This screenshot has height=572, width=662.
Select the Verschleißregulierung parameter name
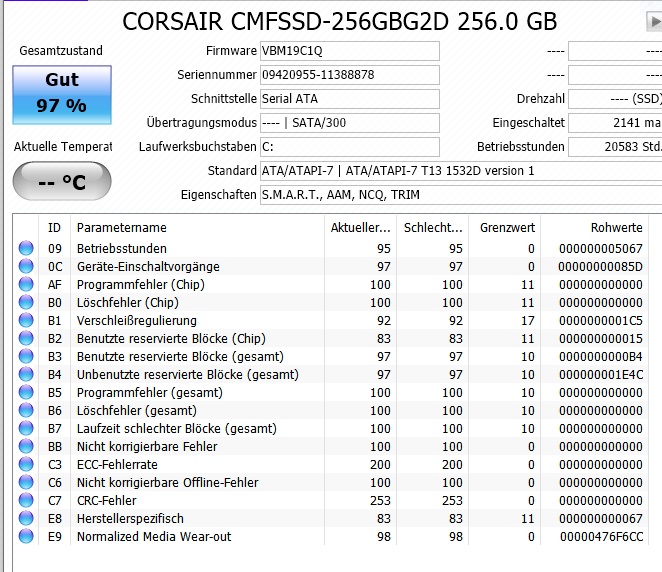137,321
